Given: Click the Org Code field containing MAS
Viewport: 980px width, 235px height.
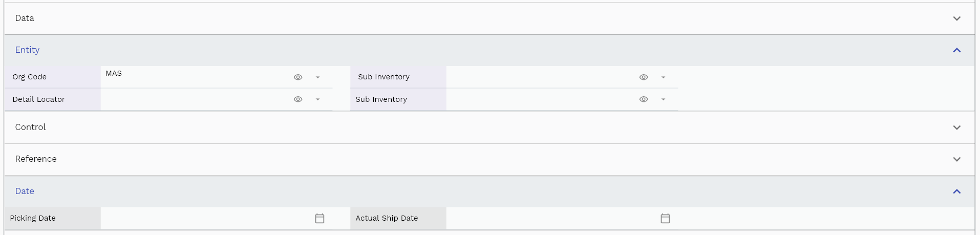Looking at the screenshot, I should [x=196, y=77].
